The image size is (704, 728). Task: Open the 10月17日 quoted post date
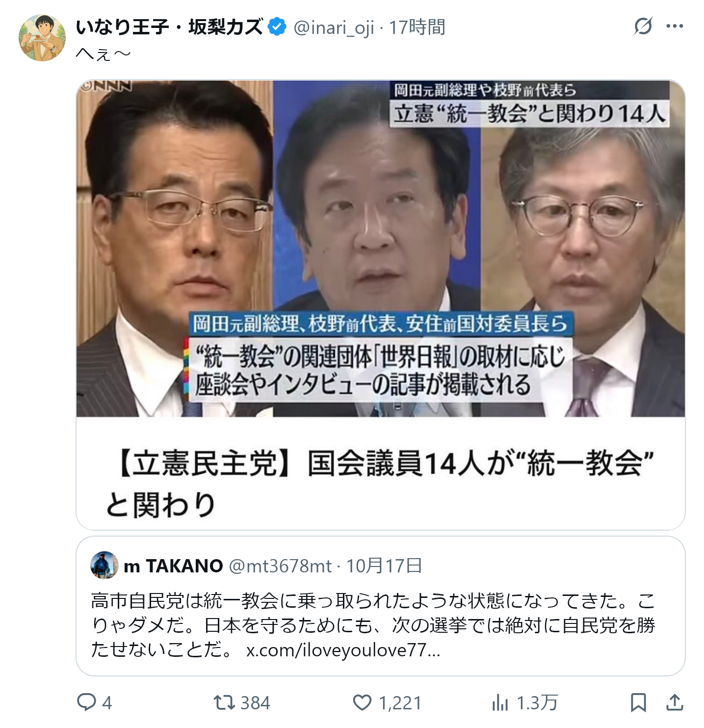point(384,566)
